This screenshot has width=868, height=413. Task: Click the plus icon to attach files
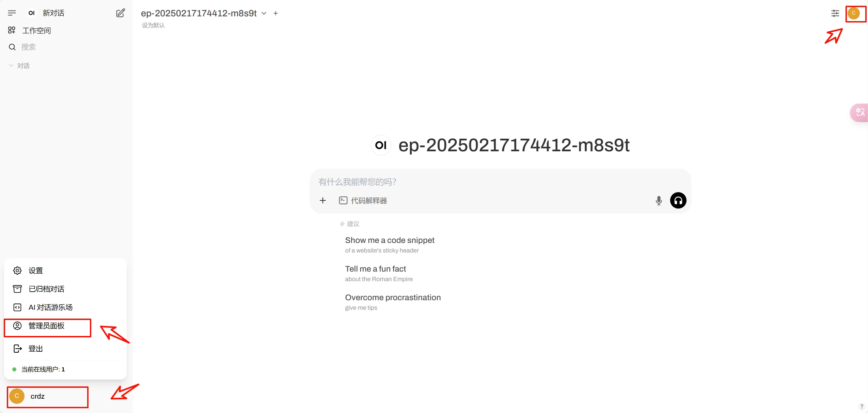click(x=322, y=200)
